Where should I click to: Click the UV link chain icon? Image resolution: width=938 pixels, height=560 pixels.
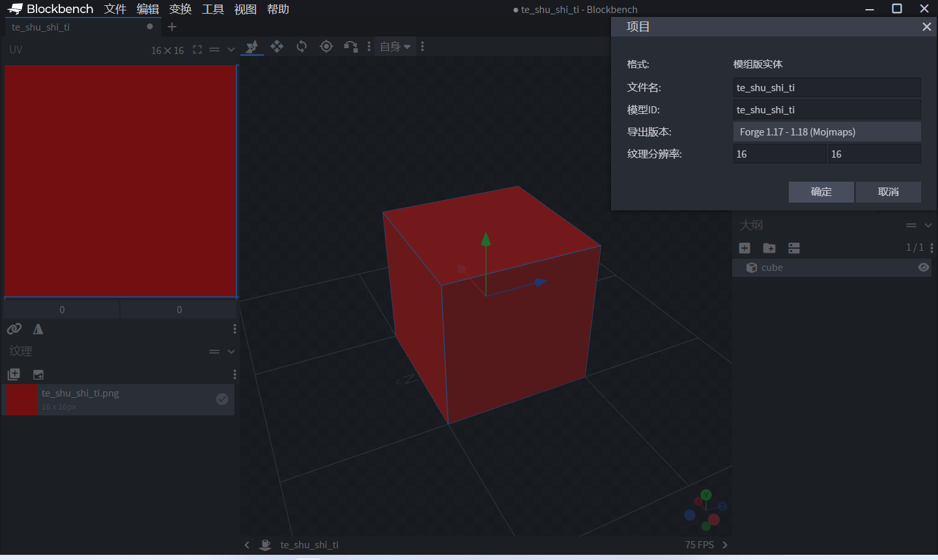pyautogui.click(x=14, y=329)
